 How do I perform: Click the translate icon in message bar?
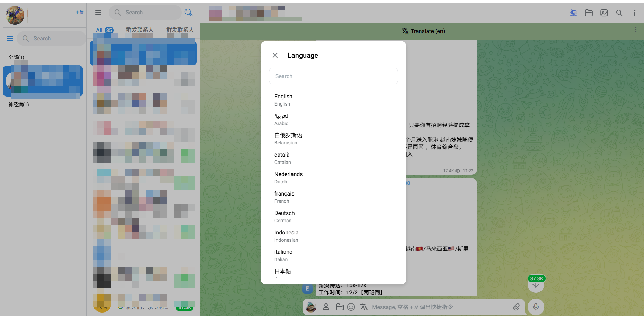point(364,307)
